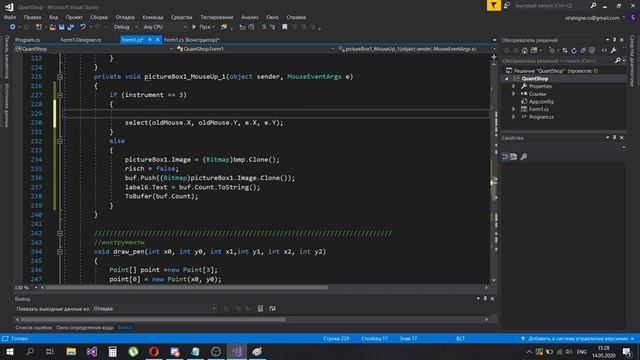Open the Справка menu
This screenshot has height=360, width=640.
296,17
